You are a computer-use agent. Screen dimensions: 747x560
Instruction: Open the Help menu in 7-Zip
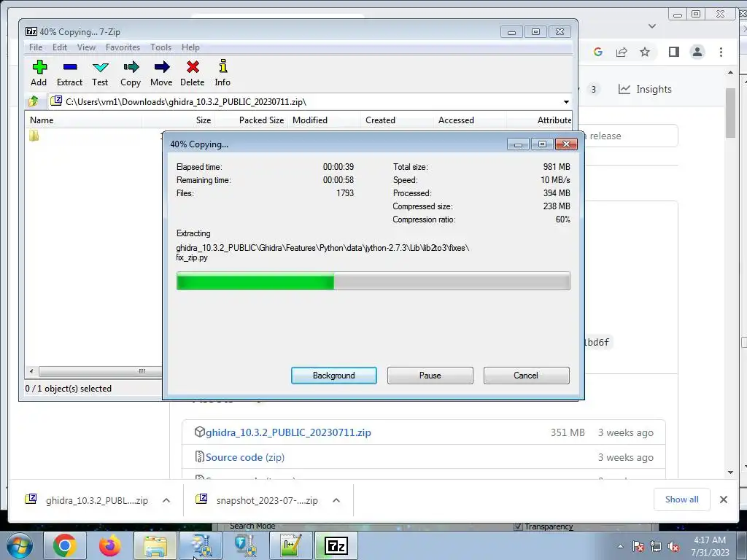pos(190,47)
